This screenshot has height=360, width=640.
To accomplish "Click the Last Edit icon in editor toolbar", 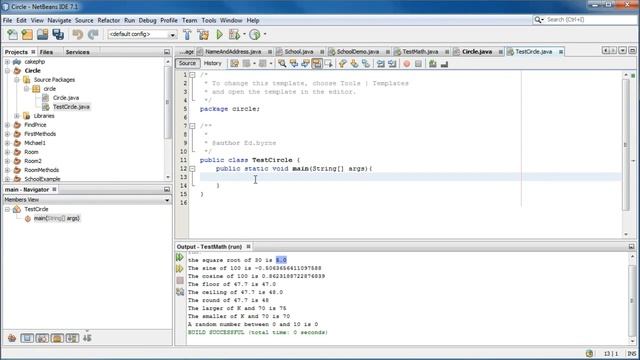I will [234, 64].
